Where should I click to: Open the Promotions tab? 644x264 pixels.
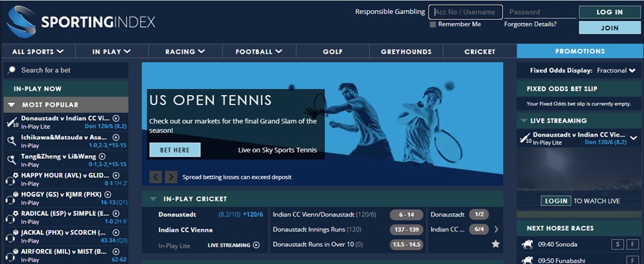tap(579, 51)
